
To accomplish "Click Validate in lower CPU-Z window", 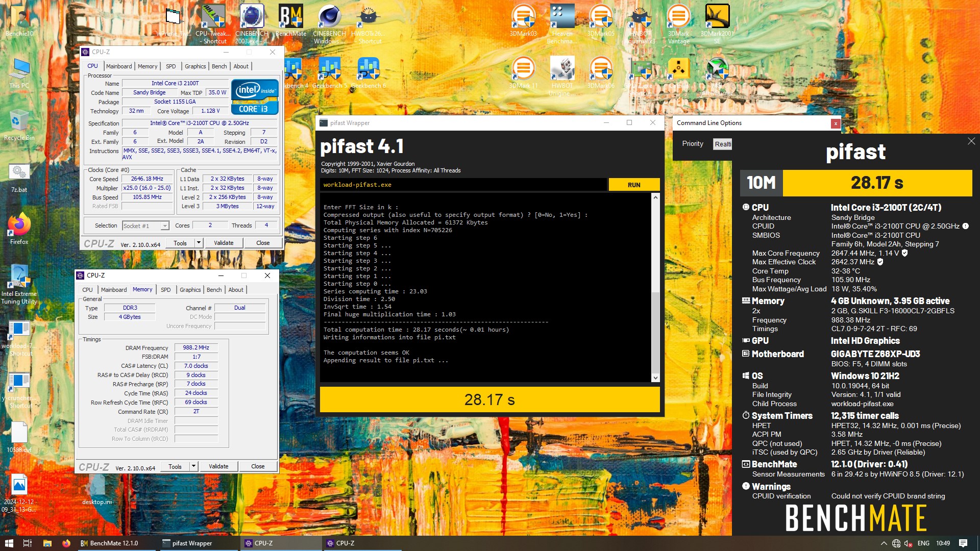I will coord(218,466).
